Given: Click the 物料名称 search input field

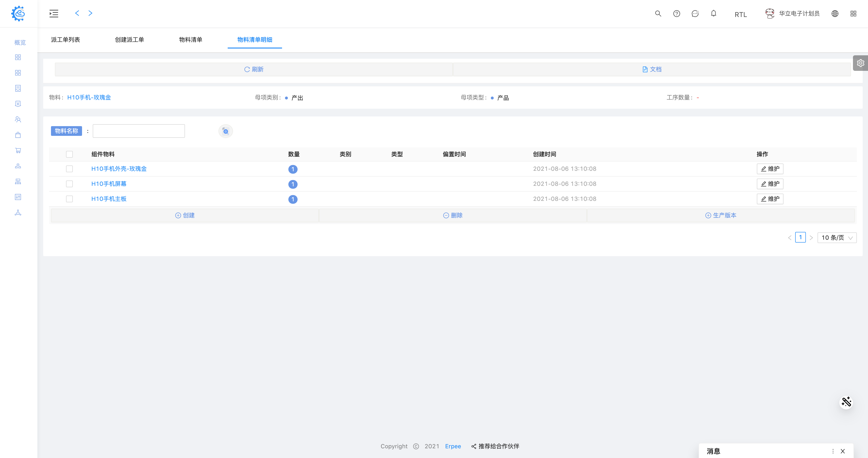Looking at the screenshot, I should click(139, 131).
